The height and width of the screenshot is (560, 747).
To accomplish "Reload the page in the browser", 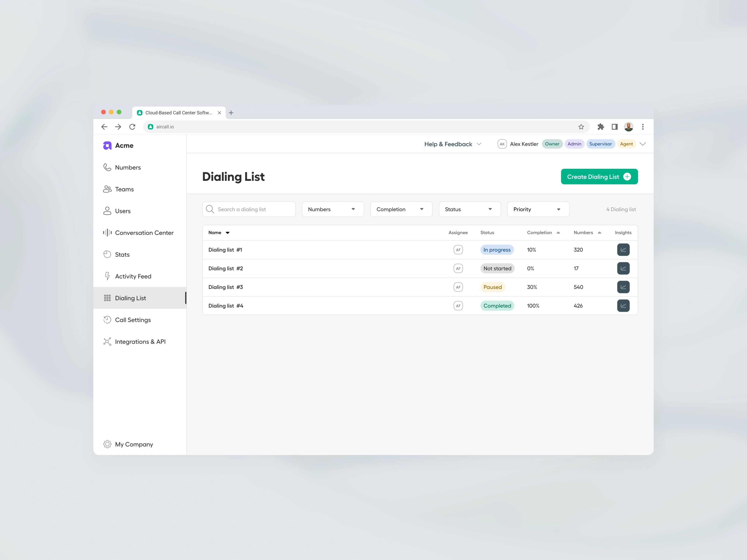I will pyautogui.click(x=132, y=127).
